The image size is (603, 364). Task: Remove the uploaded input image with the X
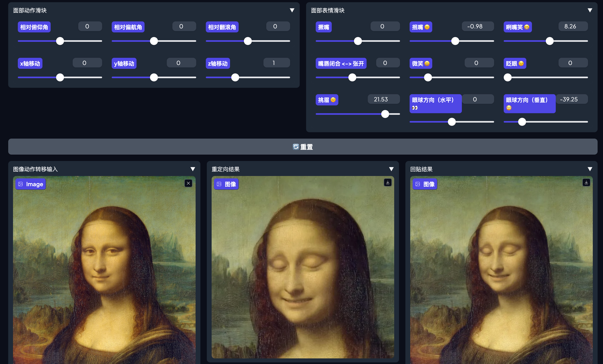[188, 183]
